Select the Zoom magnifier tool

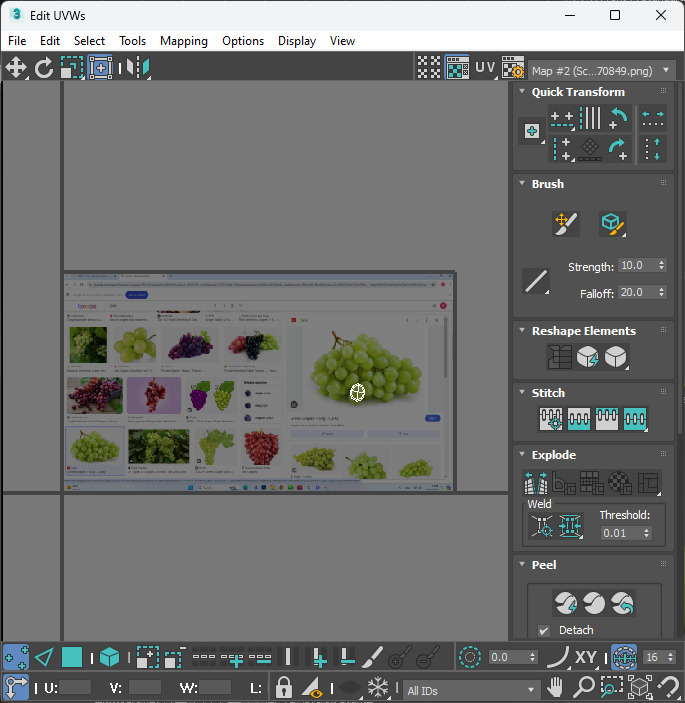click(583, 686)
